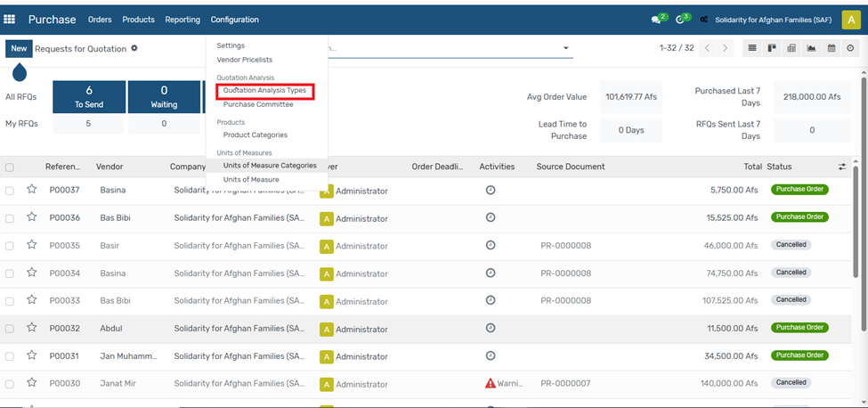This screenshot has height=408, width=868.
Task: Click the Configuration menu
Action: point(235,20)
